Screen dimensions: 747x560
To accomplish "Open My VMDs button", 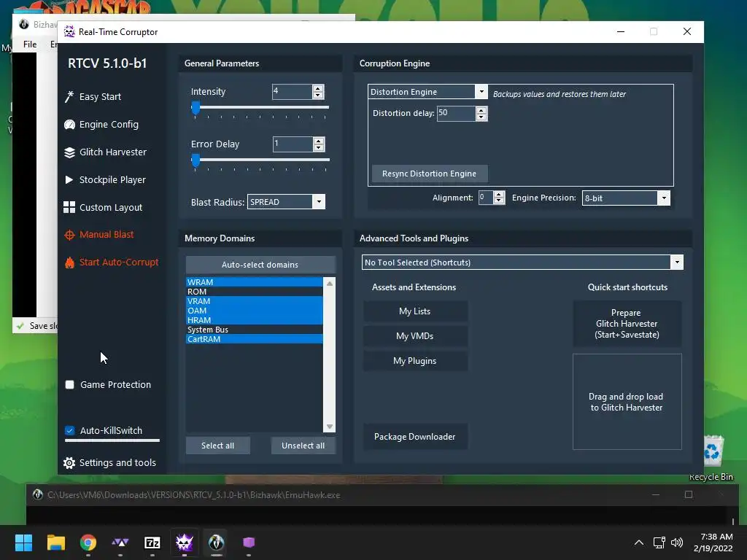I will click(415, 336).
